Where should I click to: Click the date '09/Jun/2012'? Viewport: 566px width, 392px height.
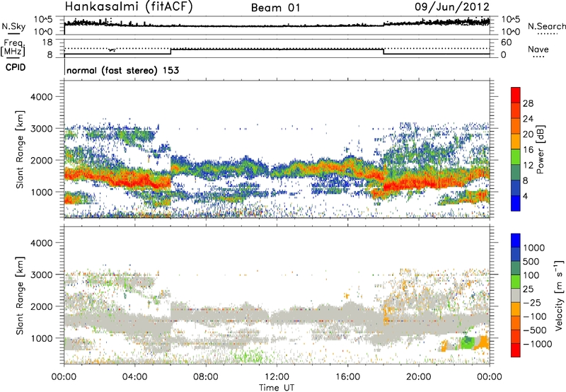452,7
